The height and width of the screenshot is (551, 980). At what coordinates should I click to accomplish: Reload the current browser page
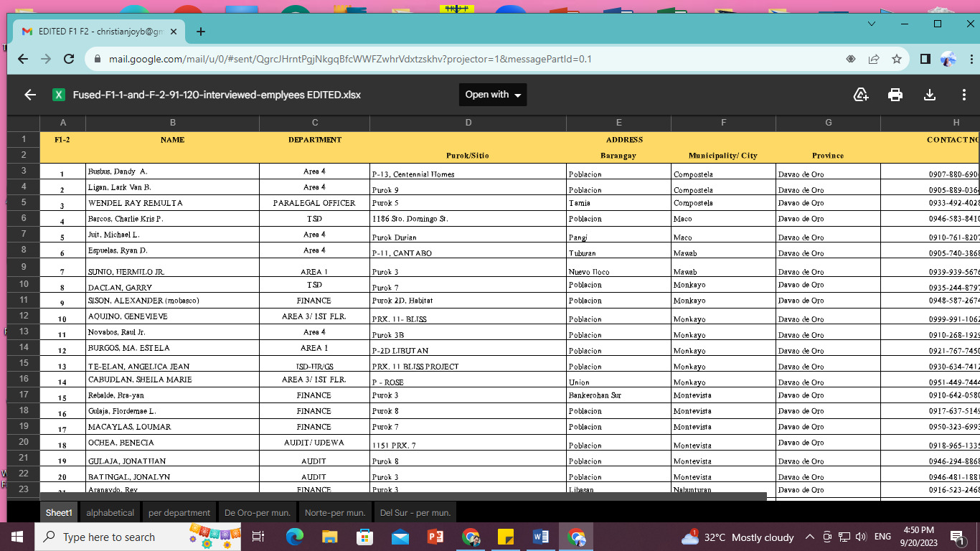(x=69, y=60)
